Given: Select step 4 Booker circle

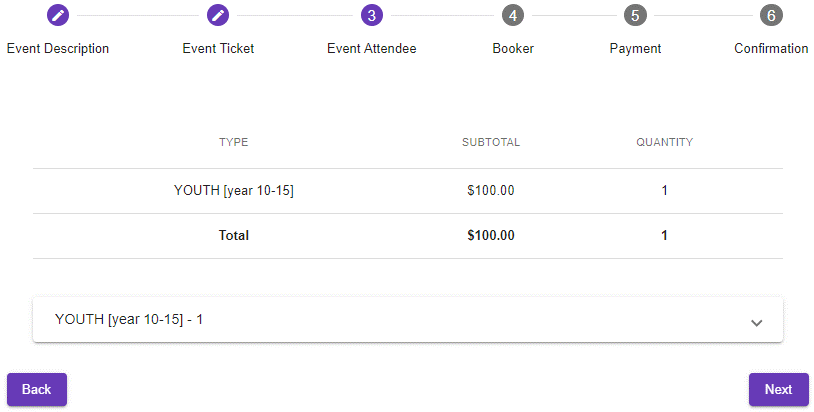Looking at the screenshot, I should click(x=513, y=15).
